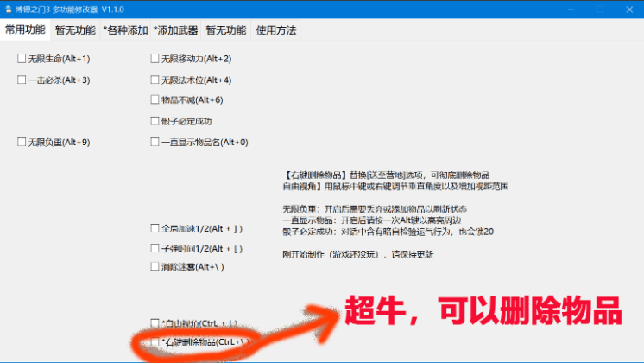Open the 暂无功能 tab beside 使用方法
The width and height of the screenshot is (644, 363).
226,30
